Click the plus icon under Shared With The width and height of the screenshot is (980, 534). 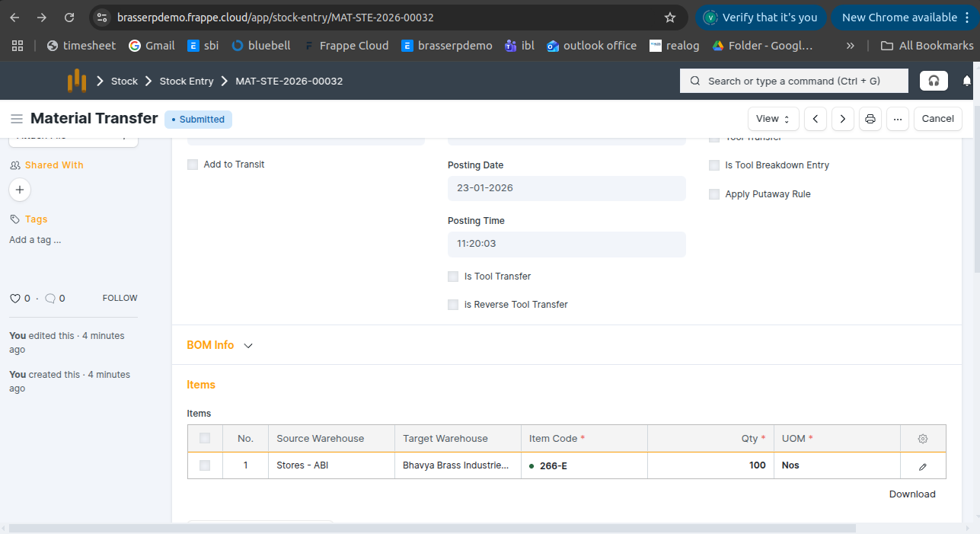click(20, 190)
